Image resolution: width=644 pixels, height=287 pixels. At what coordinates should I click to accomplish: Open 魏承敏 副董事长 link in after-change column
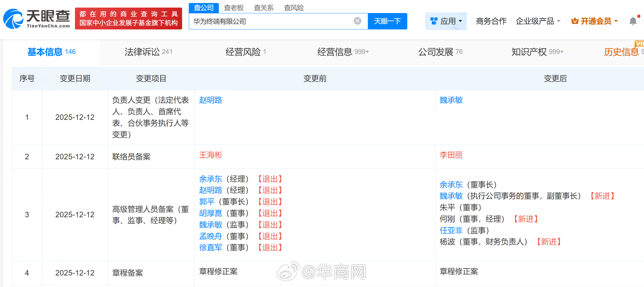451,196
